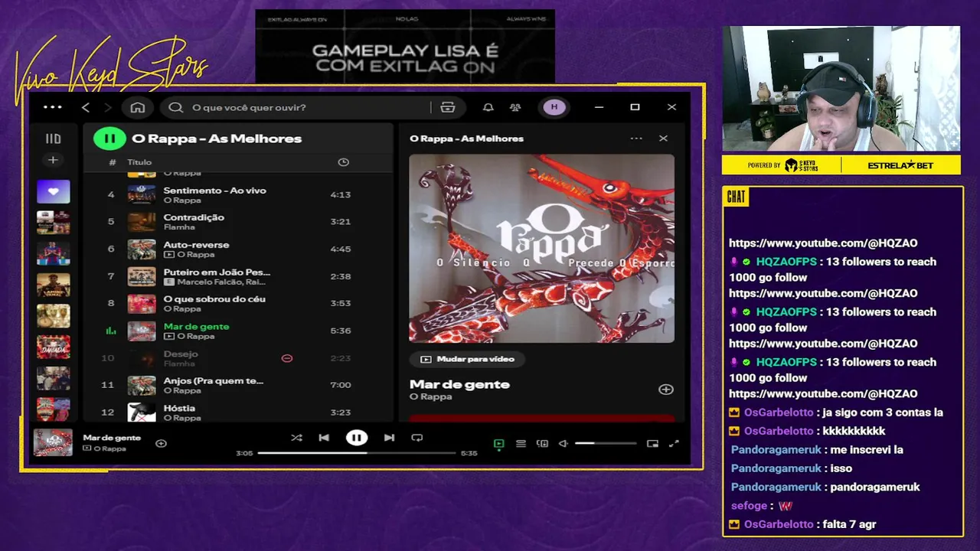This screenshot has height=551, width=980.
Task: Add to Liked Songs from player bar
Action: pos(161,443)
